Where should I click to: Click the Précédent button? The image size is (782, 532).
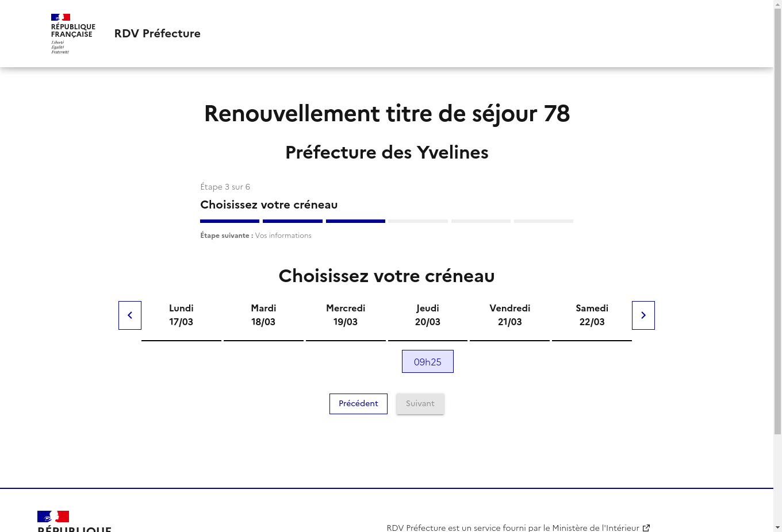[358, 404]
